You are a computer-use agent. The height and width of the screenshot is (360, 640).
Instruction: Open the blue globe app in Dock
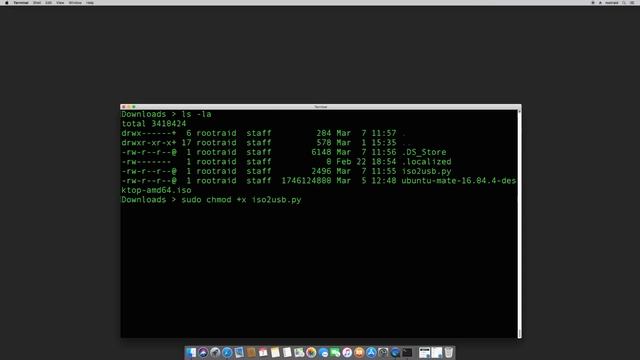(x=395, y=352)
